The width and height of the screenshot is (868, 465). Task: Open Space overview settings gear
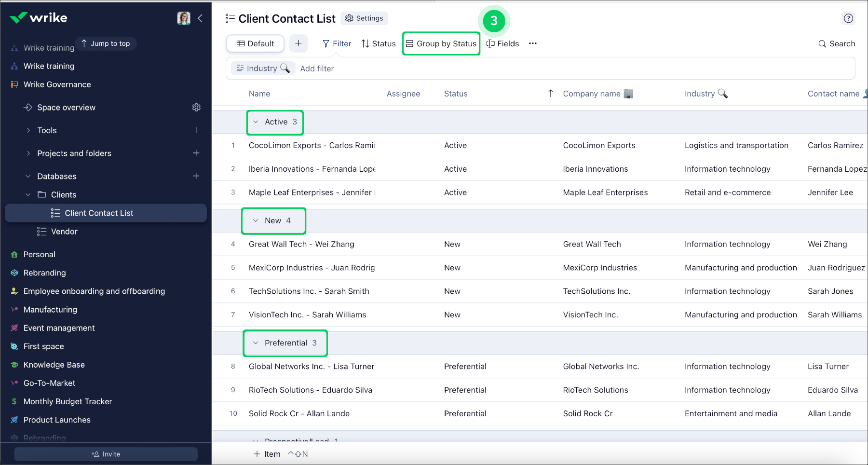pyautogui.click(x=196, y=107)
